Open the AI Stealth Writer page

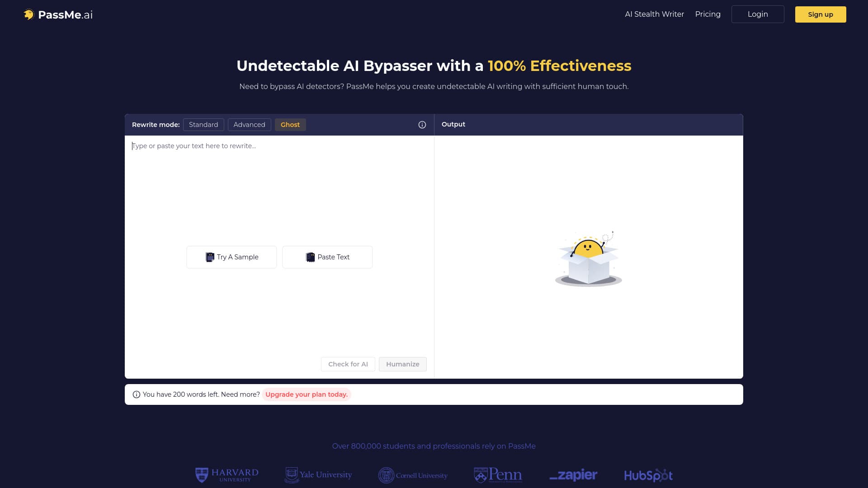click(x=654, y=14)
